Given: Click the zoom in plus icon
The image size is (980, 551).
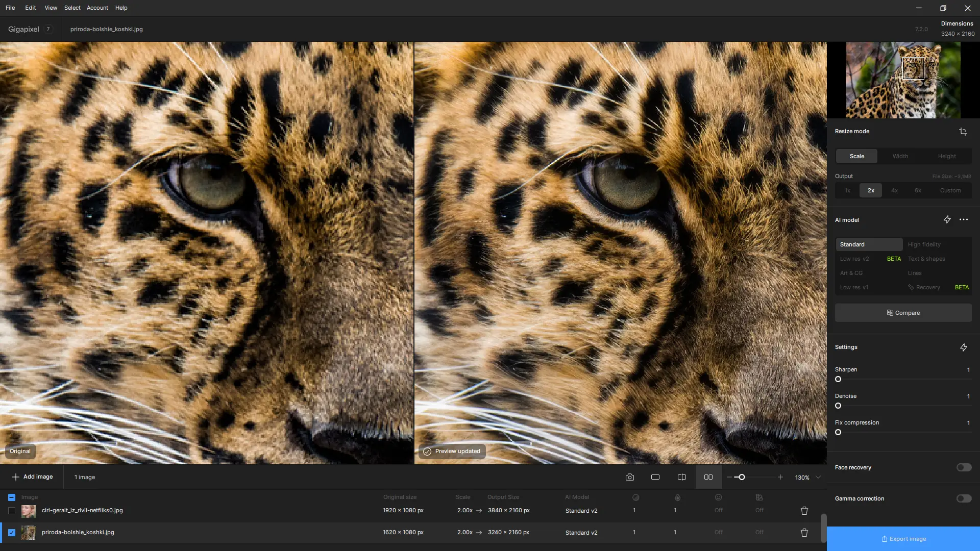Looking at the screenshot, I should [780, 478].
